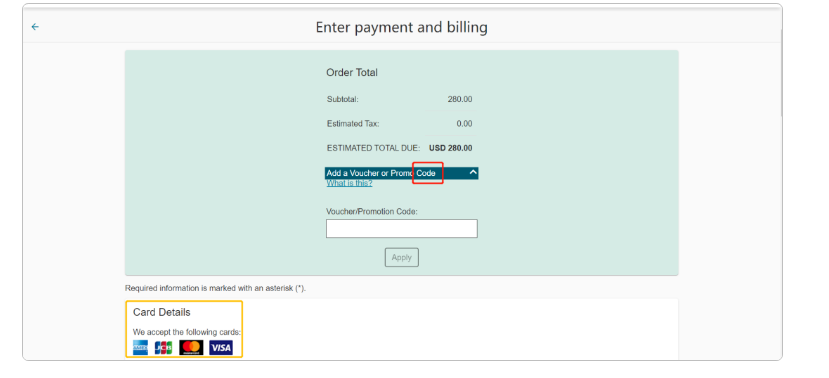Select the VISA card logo
829x378 pixels.
(220, 347)
